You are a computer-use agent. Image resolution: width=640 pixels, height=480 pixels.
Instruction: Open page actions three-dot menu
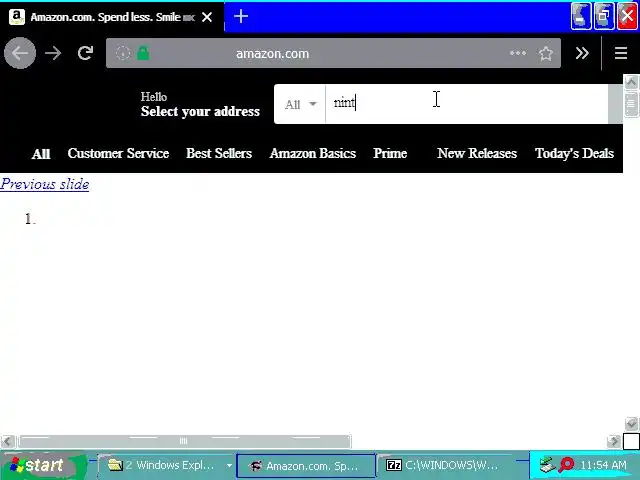point(518,53)
